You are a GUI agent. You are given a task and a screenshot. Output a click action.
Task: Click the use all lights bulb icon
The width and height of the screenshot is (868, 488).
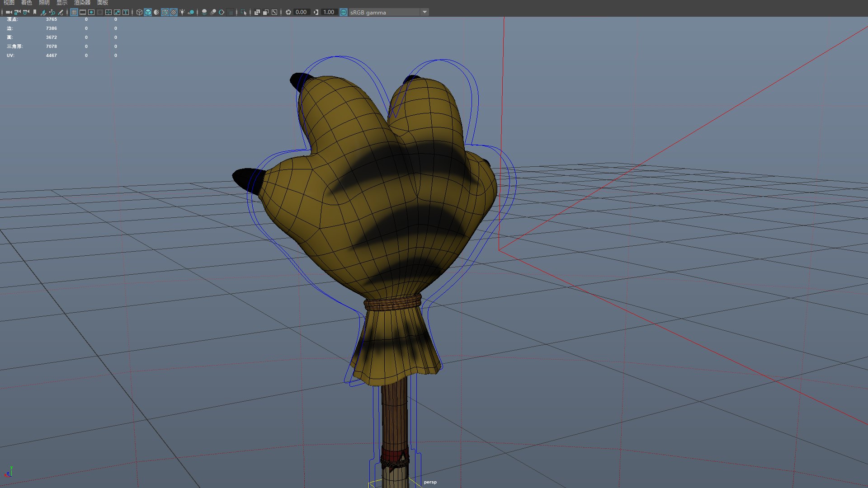point(182,12)
